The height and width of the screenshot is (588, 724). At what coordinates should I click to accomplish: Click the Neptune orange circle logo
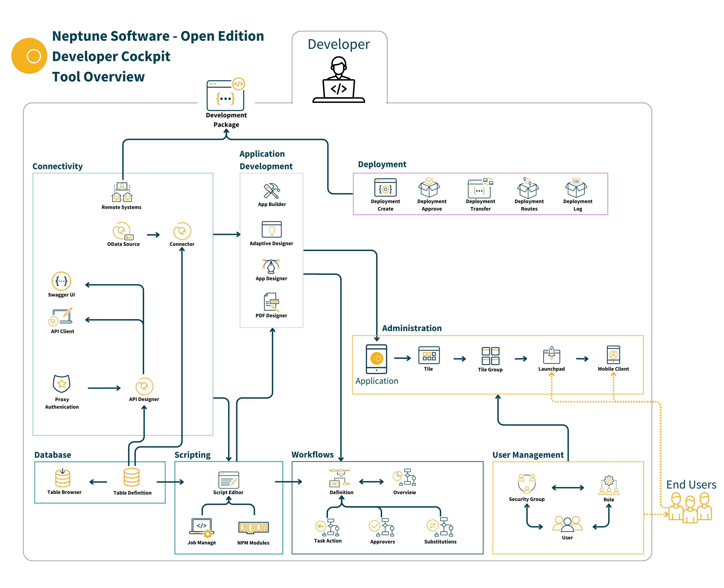point(29,56)
